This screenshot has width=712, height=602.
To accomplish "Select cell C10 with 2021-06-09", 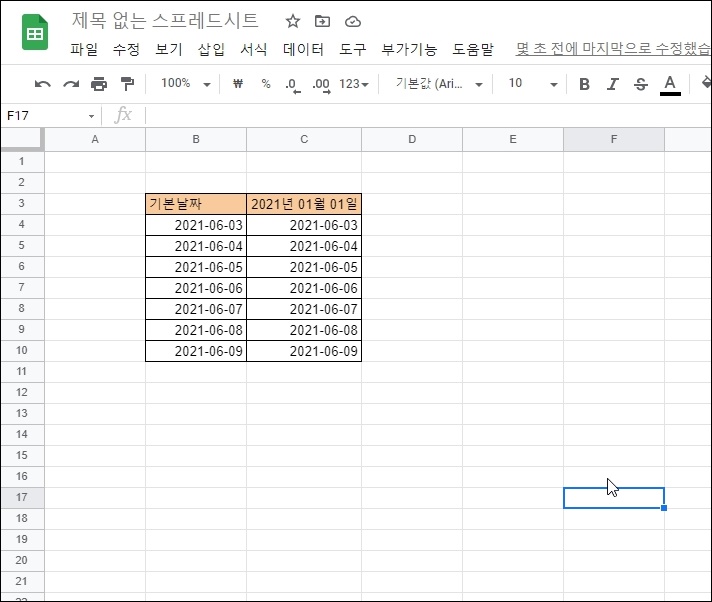I will 304,351.
